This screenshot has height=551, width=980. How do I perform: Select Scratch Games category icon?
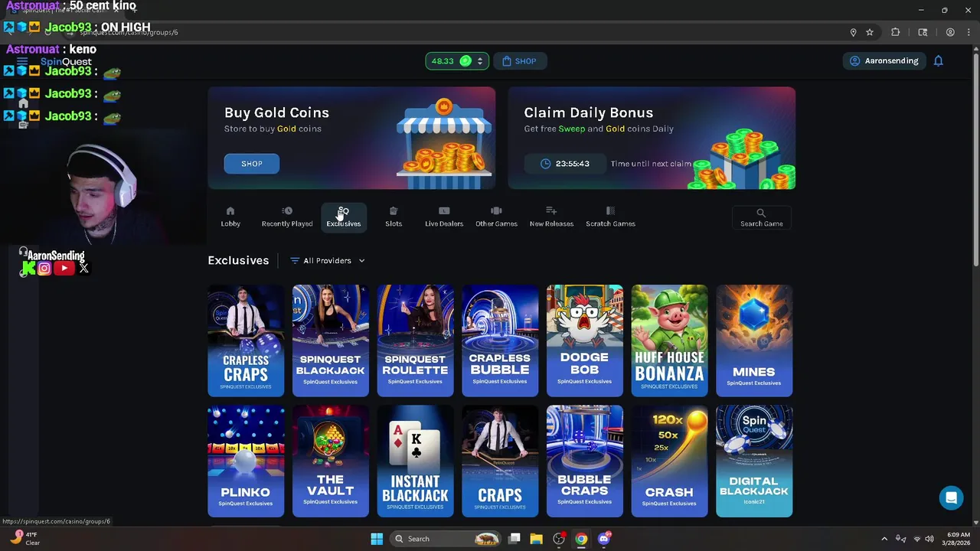610,211
